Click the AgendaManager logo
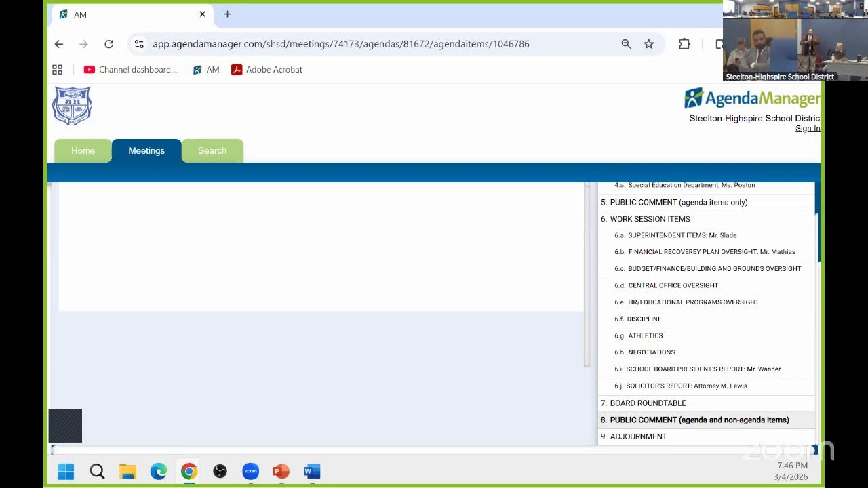This screenshot has width=868, height=488. click(751, 99)
